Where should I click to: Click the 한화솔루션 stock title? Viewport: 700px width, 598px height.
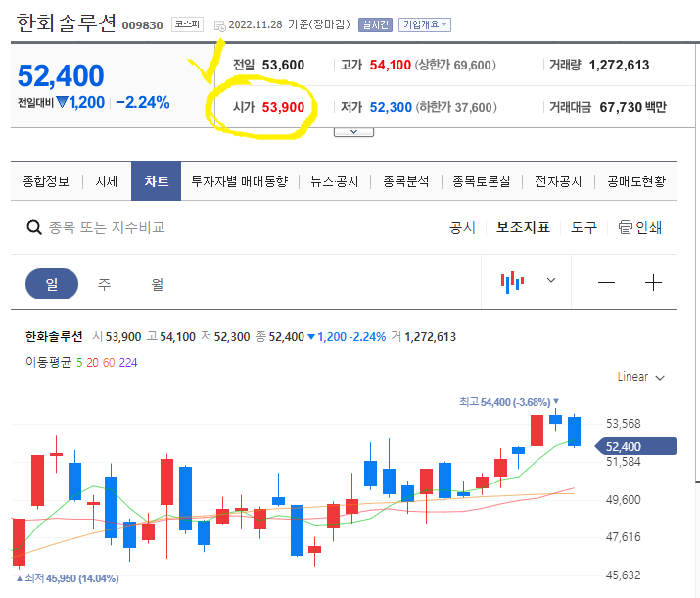[x=66, y=23]
